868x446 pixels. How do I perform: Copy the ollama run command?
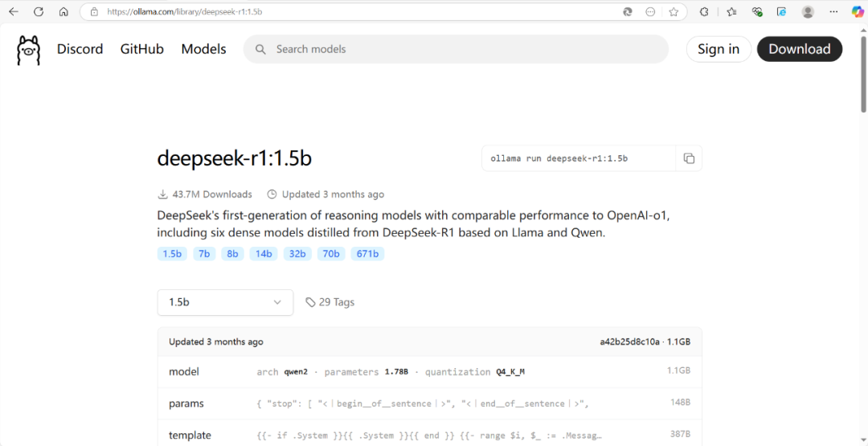pyautogui.click(x=689, y=158)
